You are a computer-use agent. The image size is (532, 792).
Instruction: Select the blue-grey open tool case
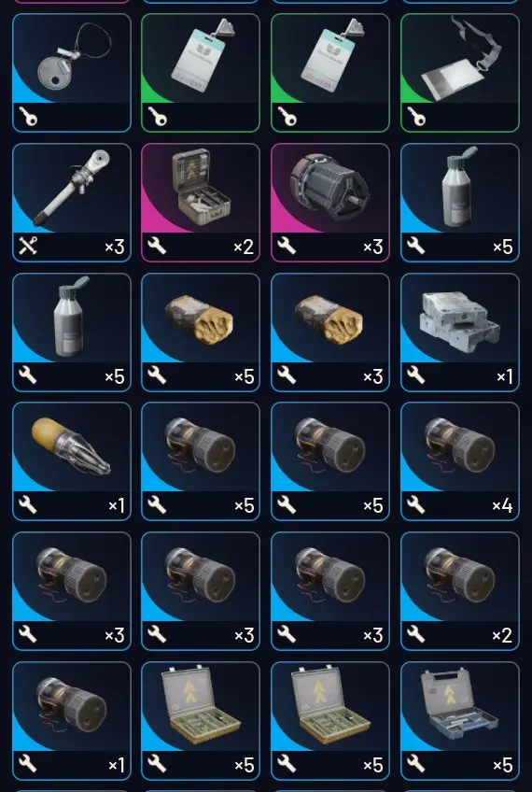pyautogui.click(x=460, y=721)
